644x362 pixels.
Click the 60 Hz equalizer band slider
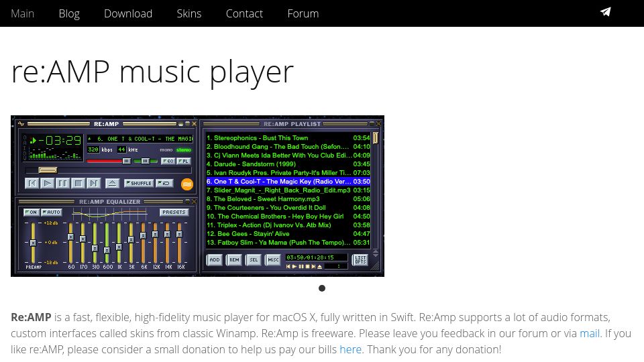tap(70, 242)
